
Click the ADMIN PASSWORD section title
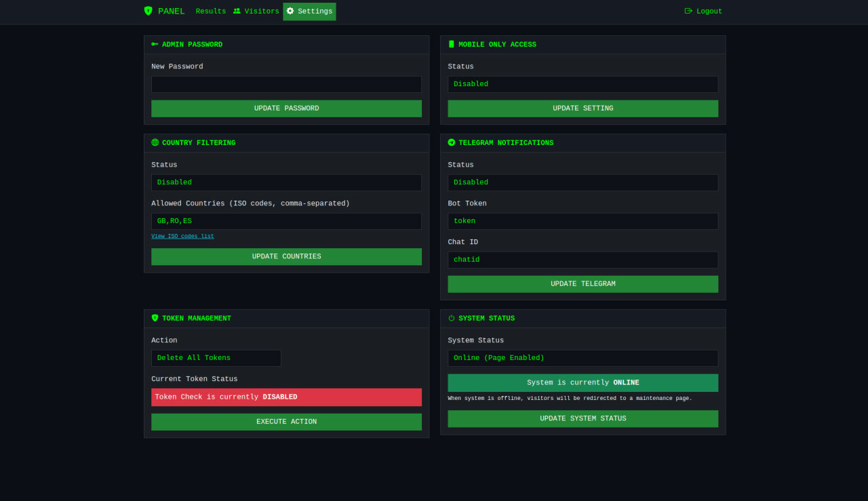pyautogui.click(x=192, y=45)
